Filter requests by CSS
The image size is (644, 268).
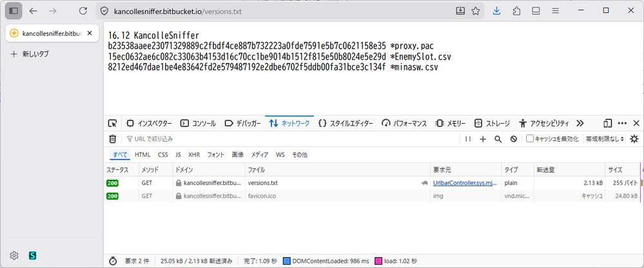click(162, 155)
